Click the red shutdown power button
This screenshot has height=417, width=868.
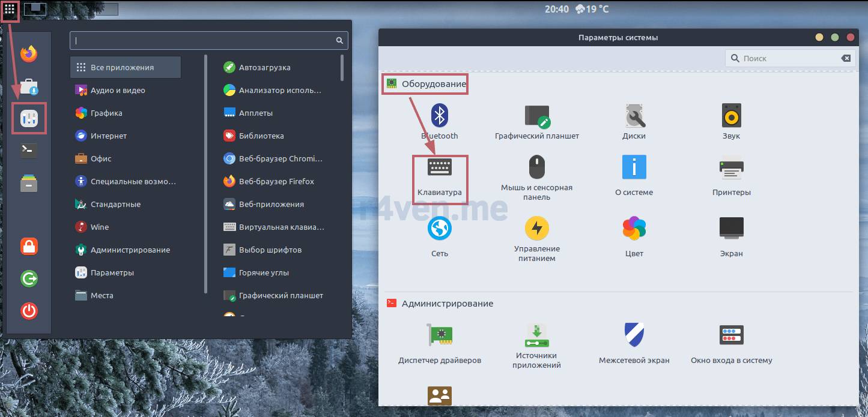click(x=29, y=311)
